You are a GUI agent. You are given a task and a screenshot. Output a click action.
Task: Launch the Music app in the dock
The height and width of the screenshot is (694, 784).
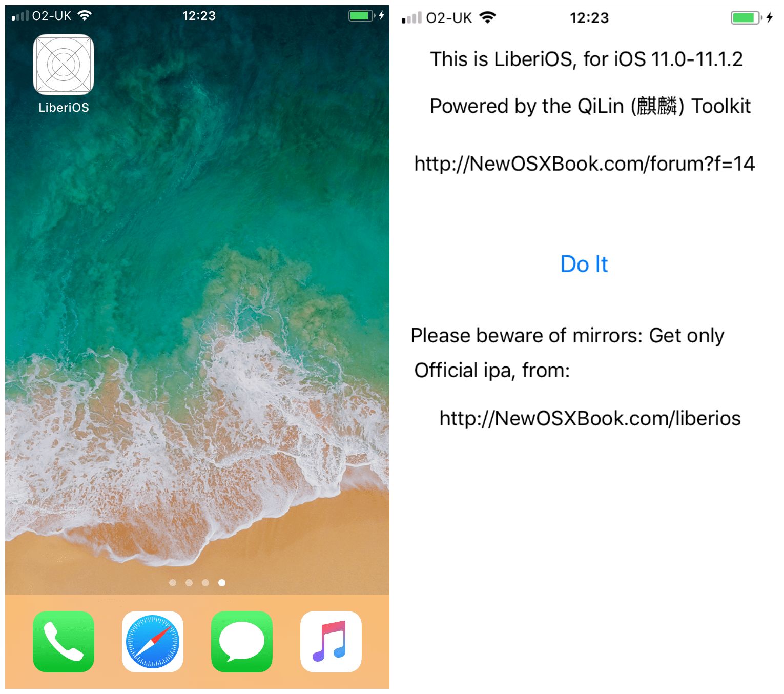pyautogui.click(x=331, y=641)
